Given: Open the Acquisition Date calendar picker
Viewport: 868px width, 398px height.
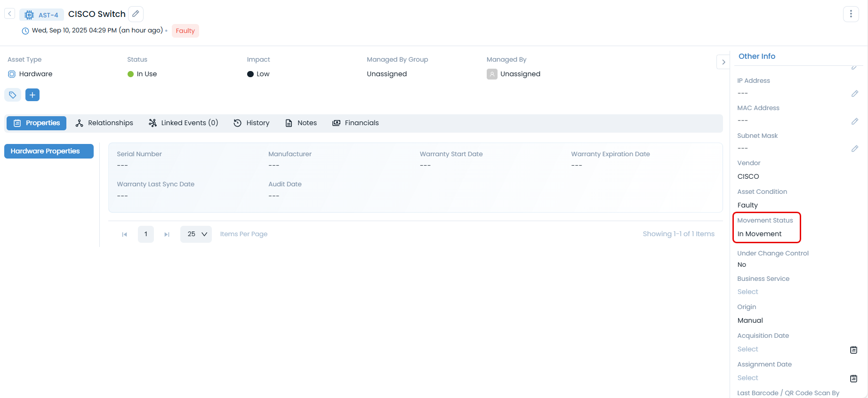Looking at the screenshot, I should click(853, 350).
